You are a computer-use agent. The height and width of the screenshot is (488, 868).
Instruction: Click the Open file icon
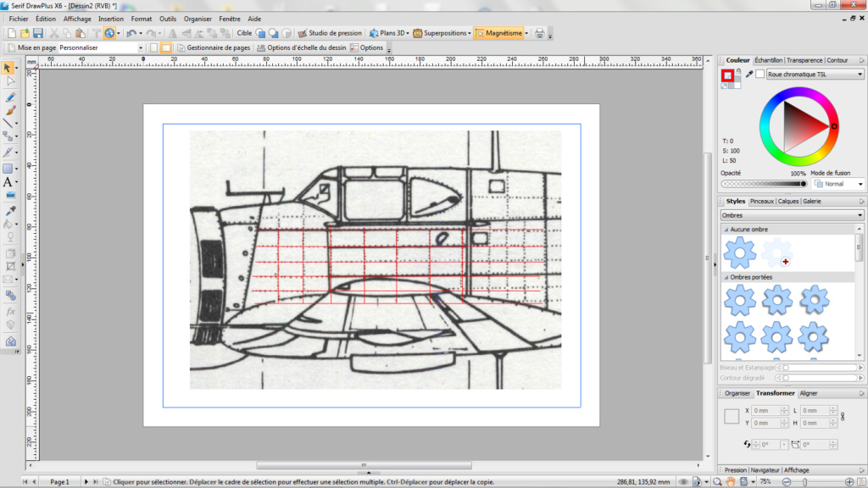(x=25, y=33)
